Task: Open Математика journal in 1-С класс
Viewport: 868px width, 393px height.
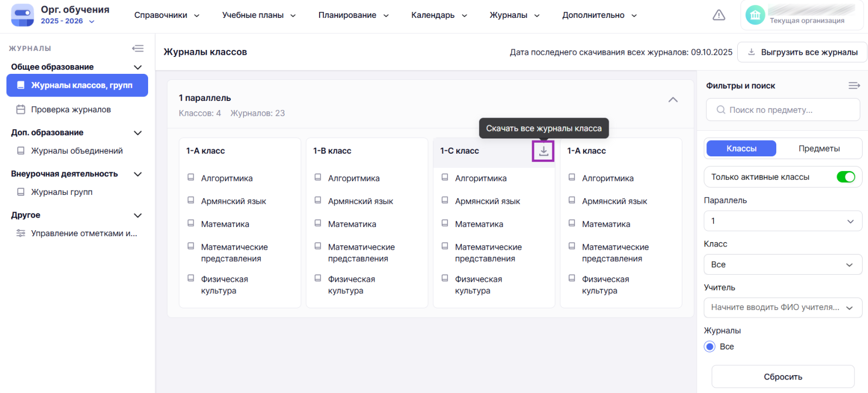Action: tap(478, 224)
